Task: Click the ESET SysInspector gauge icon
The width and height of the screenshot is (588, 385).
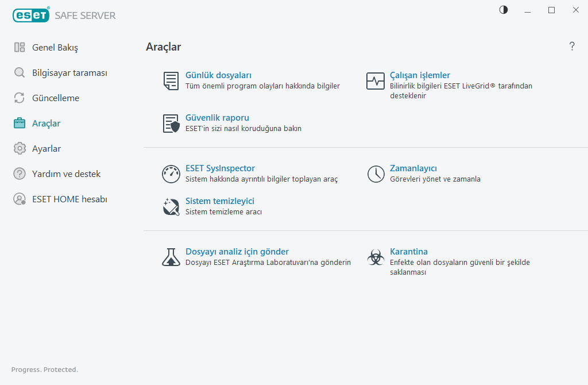Action: pos(171,174)
